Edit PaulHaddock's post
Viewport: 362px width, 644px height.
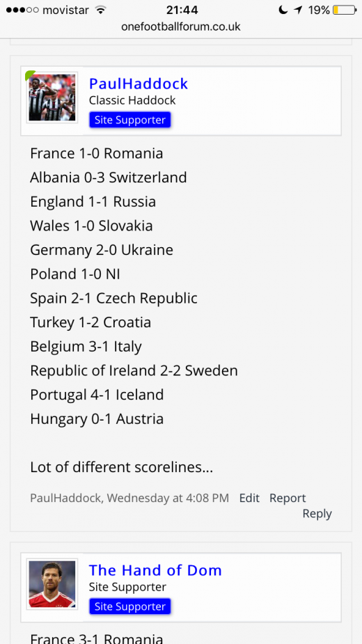pos(249,498)
